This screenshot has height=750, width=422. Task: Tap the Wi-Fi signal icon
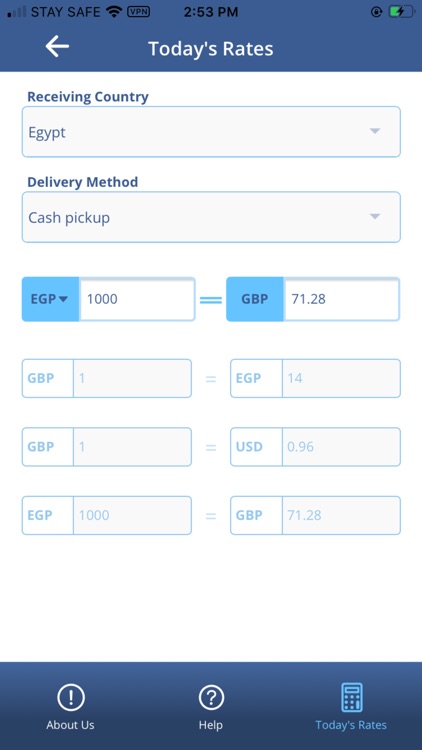click(114, 12)
